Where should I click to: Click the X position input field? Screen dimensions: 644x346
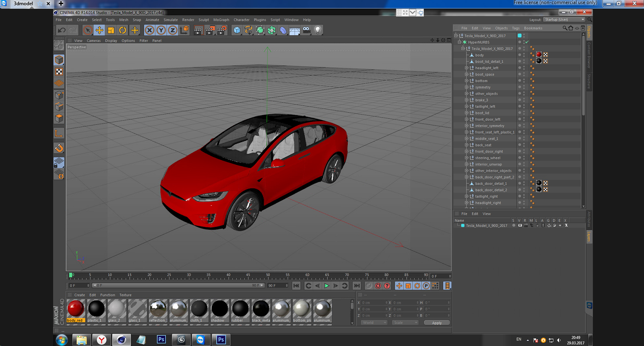(374, 303)
